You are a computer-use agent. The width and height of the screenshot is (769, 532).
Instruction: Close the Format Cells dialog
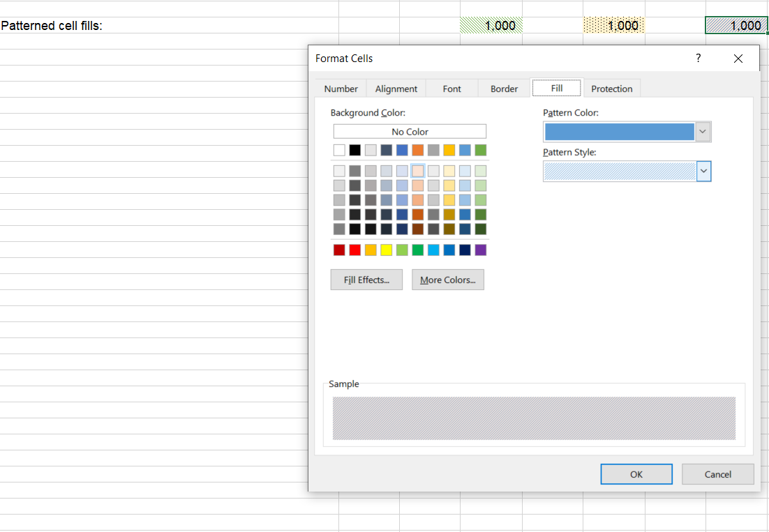(x=738, y=59)
